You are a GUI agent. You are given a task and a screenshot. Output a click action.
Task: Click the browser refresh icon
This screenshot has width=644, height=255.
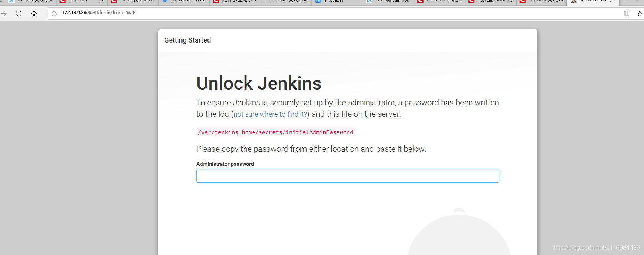[19, 13]
